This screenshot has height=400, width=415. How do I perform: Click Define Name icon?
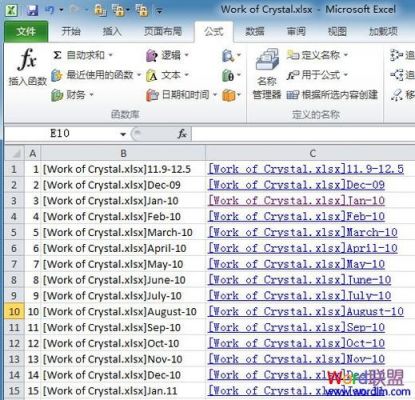[x=293, y=55]
